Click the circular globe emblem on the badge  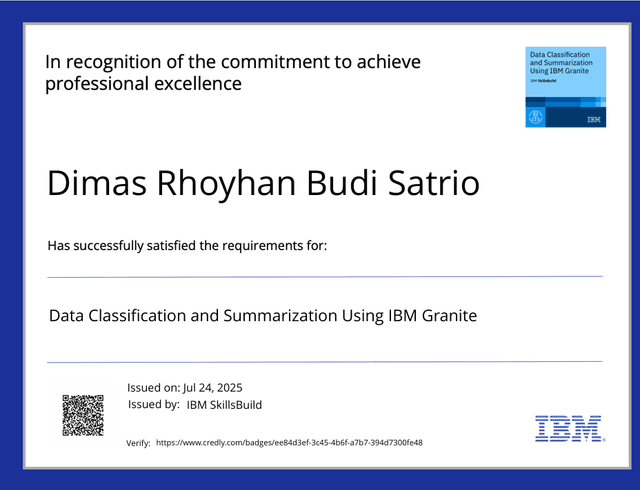pos(534,117)
